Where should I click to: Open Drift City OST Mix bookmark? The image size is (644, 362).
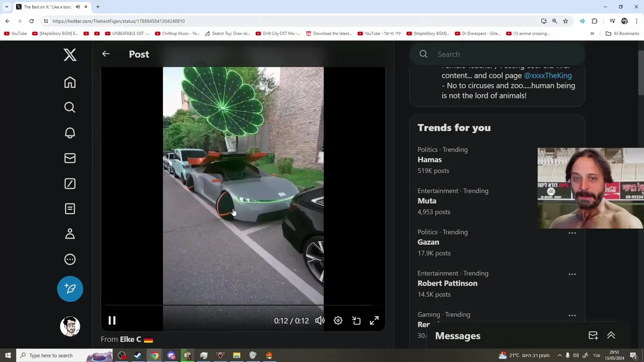pos(278,34)
